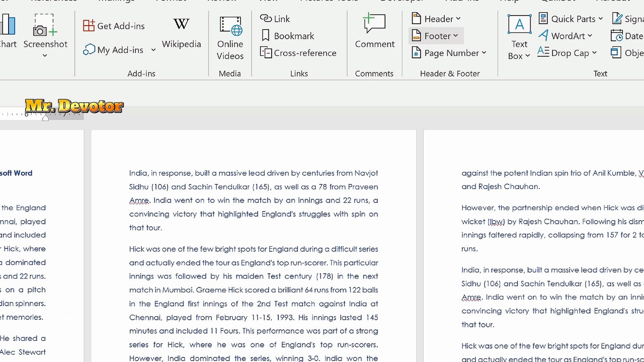
Task: Click the left indent marker on ruler
Action: coord(45,117)
